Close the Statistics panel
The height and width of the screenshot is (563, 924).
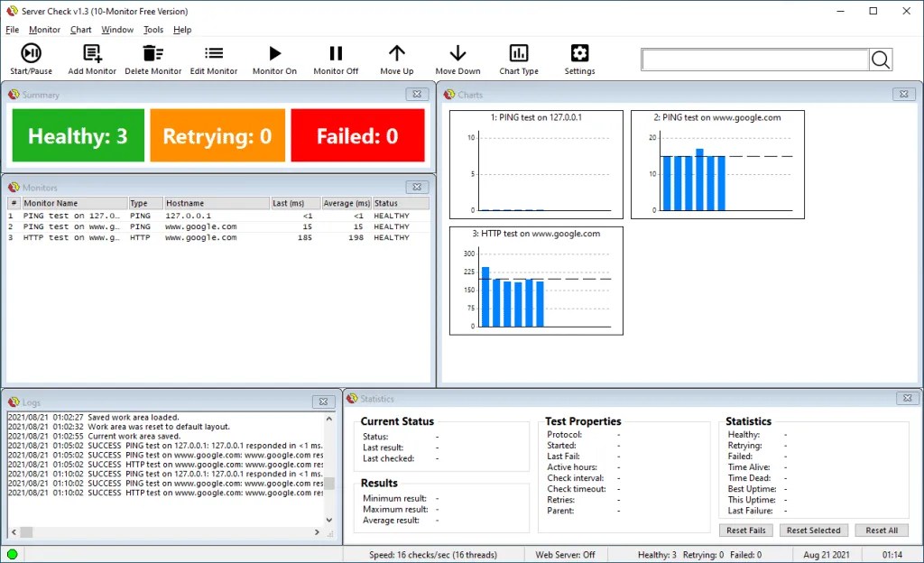[x=907, y=398]
